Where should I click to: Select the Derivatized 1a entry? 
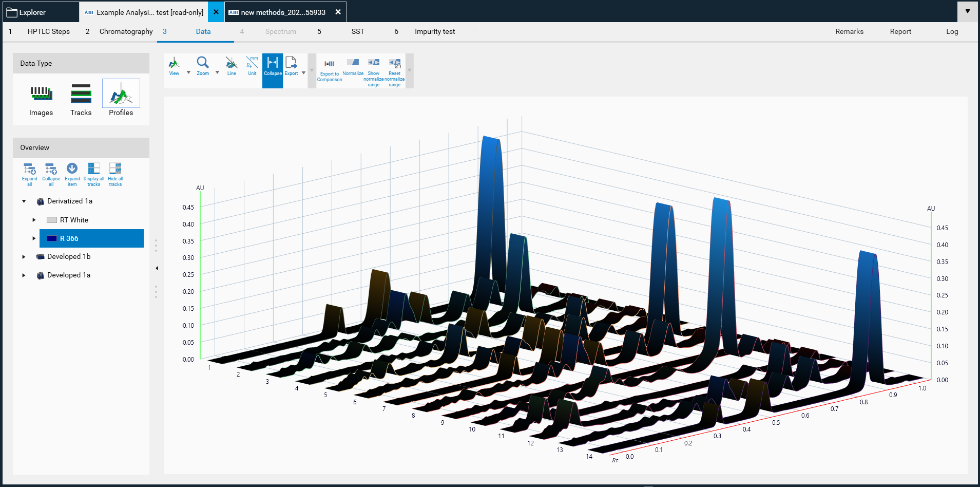pyautogui.click(x=70, y=201)
